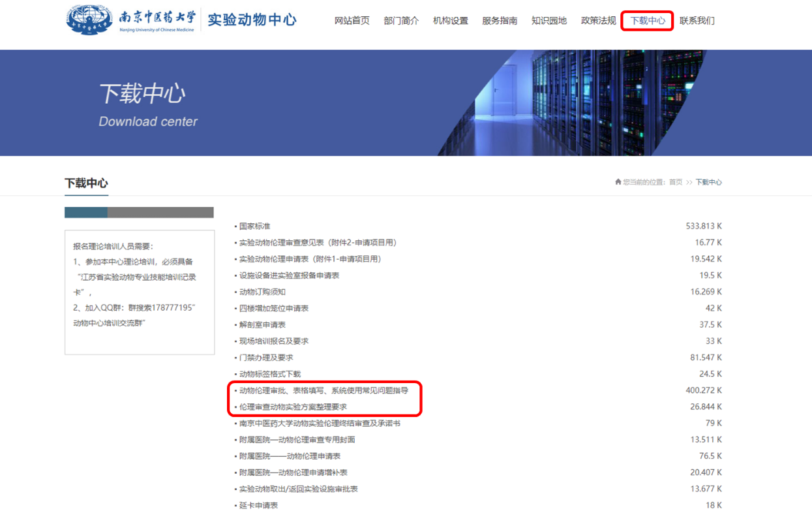Click the home icon in breadcrumb

pos(618,182)
